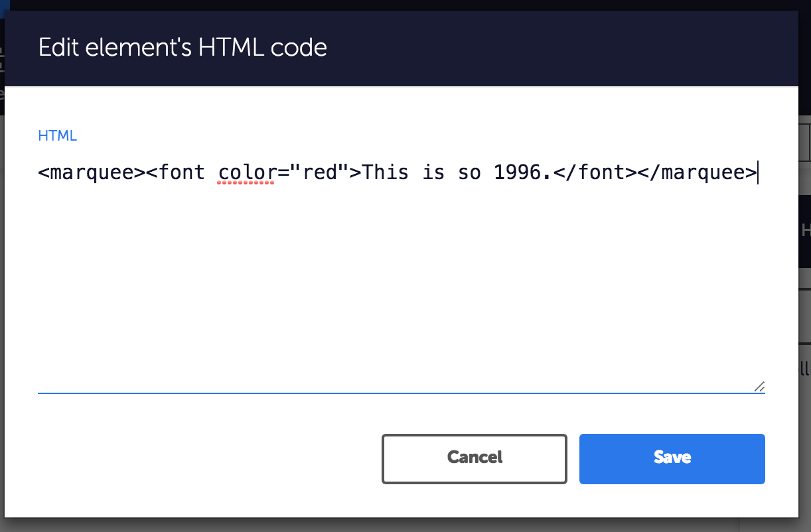Place cursor on the word "This"

pos(386,173)
